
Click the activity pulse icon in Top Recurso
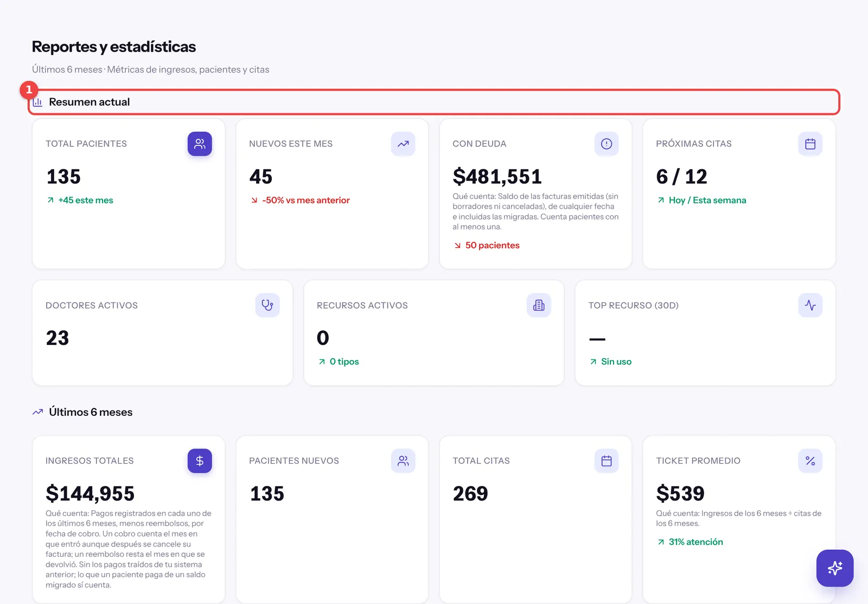click(810, 305)
